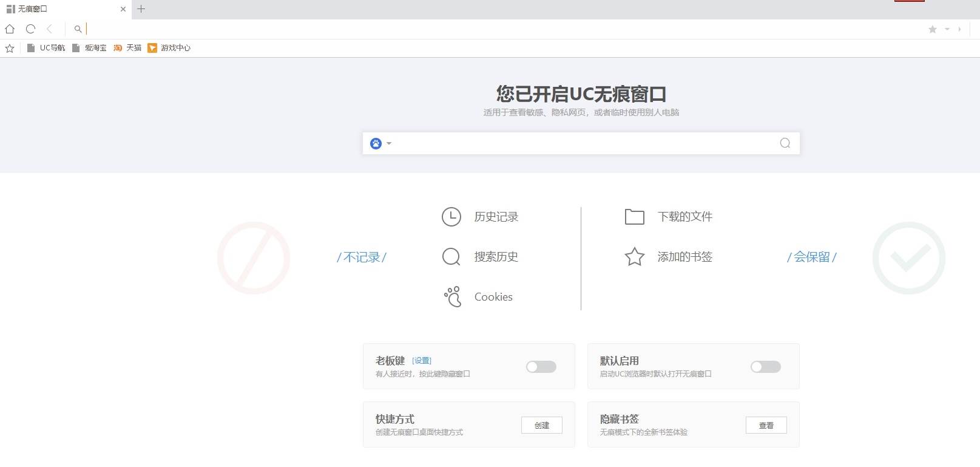Bookmark this page with the address bar star
Viewport: 980px width, 467px height.
[x=933, y=29]
